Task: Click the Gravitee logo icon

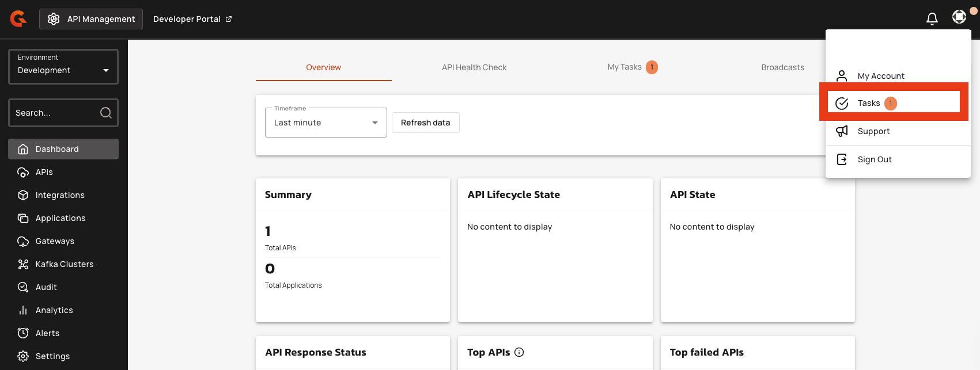Action: coord(18,19)
